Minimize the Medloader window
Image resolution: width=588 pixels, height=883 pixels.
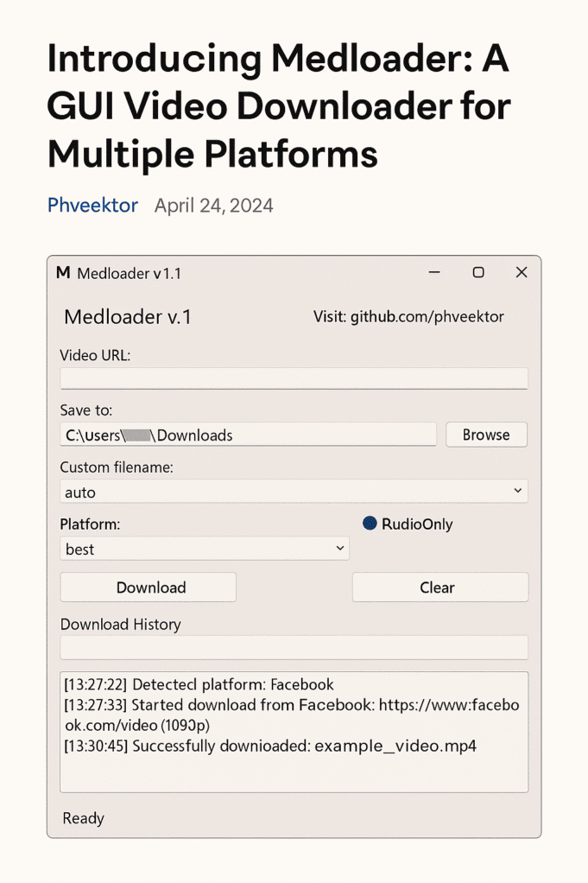tap(434, 273)
